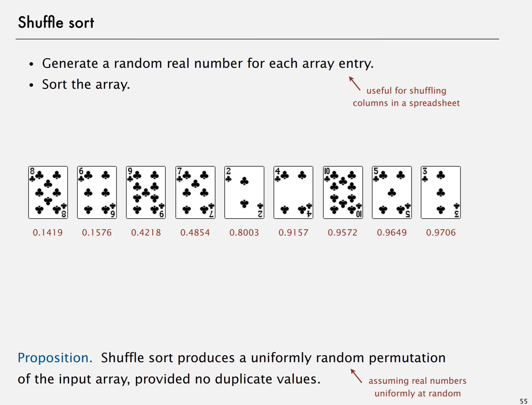Click the 4 of clubs card
This screenshot has width=532, height=405.
tap(293, 192)
